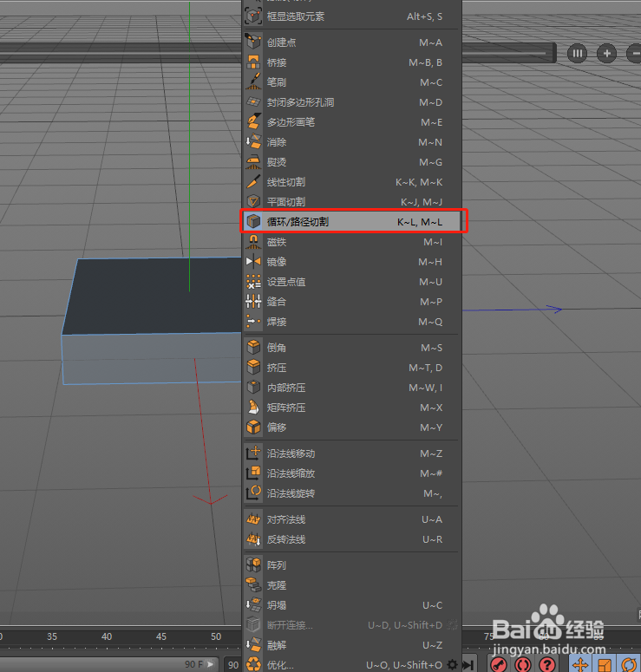Select the 偏移 offset command

click(x=351, y=427)
